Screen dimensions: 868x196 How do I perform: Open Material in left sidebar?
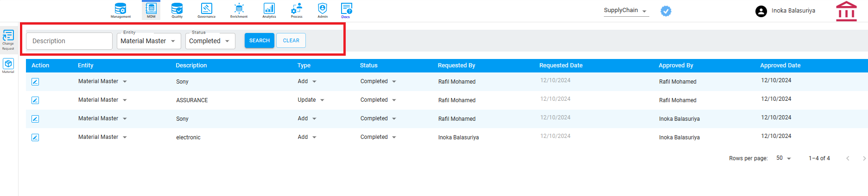pyautogui.click(x=8, y=65)
